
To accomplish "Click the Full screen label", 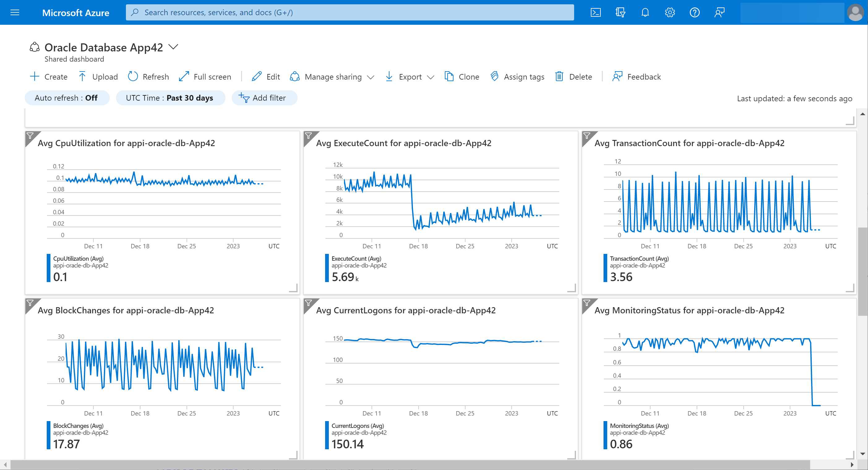I will click(212, 77).
